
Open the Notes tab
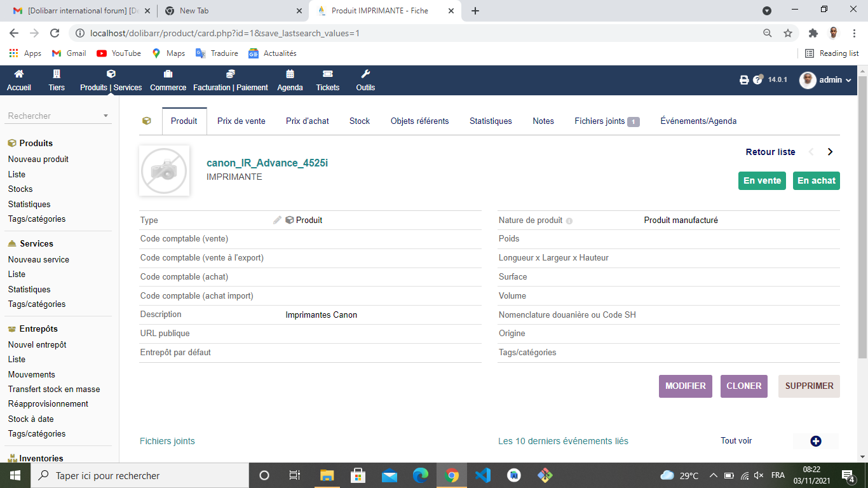[x=543, y=121]
